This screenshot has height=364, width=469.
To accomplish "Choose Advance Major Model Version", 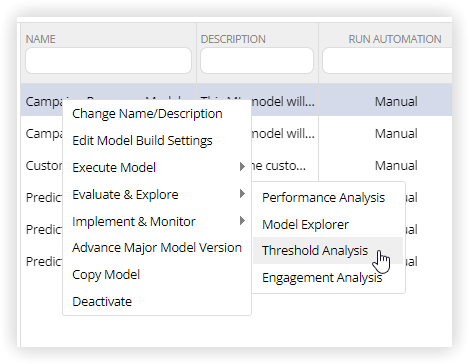I will pyautogui.click(x=157, y=248).
